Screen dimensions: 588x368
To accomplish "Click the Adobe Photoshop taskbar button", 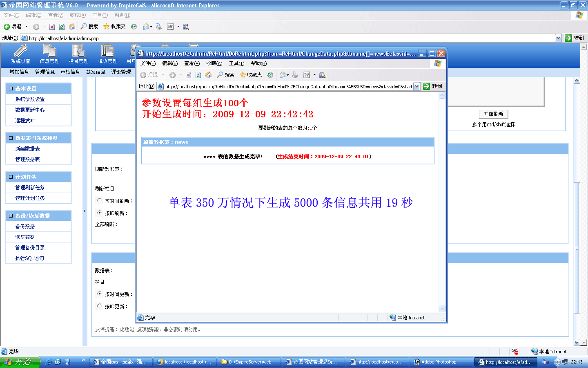I will [x=439, y=362].
